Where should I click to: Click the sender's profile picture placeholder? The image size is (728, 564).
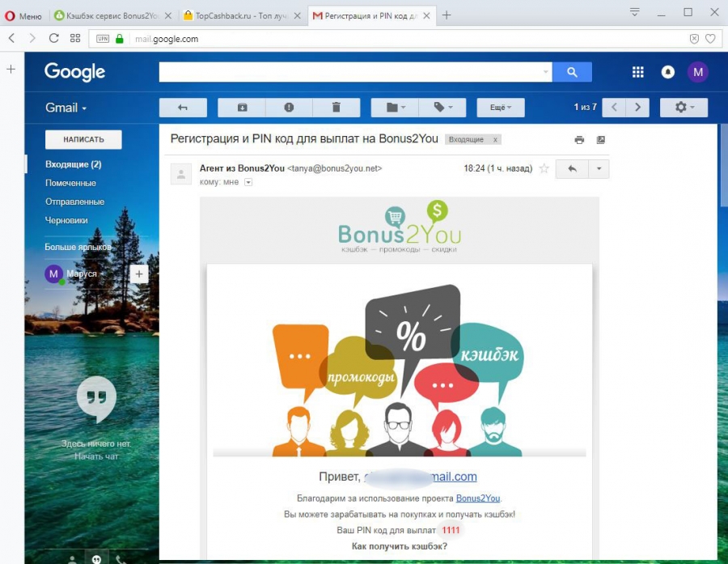coord(181,174)
